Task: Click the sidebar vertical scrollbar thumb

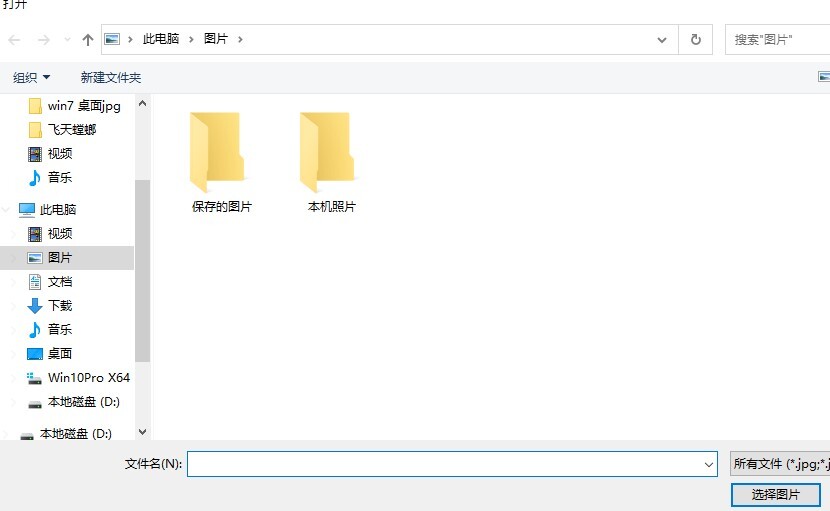Action: (142, 271)
